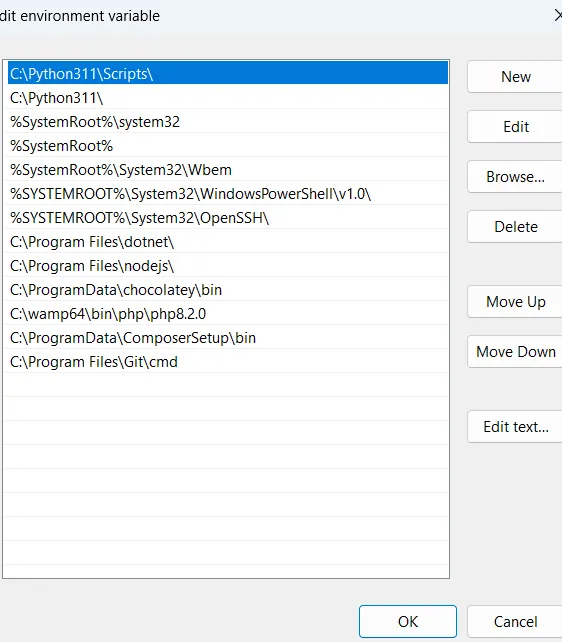
Task: Confirm changes with OK button
Action: point(408,622)
